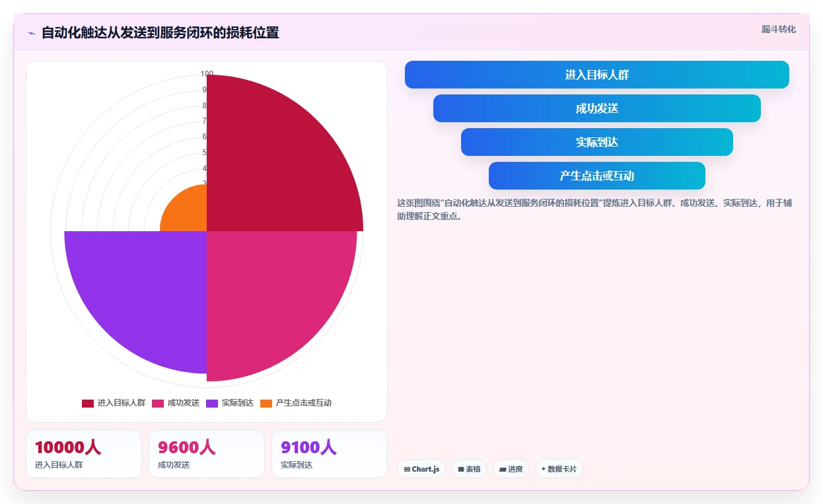
Task: Open the 9100人 stat card
Action: pos(330,454)
